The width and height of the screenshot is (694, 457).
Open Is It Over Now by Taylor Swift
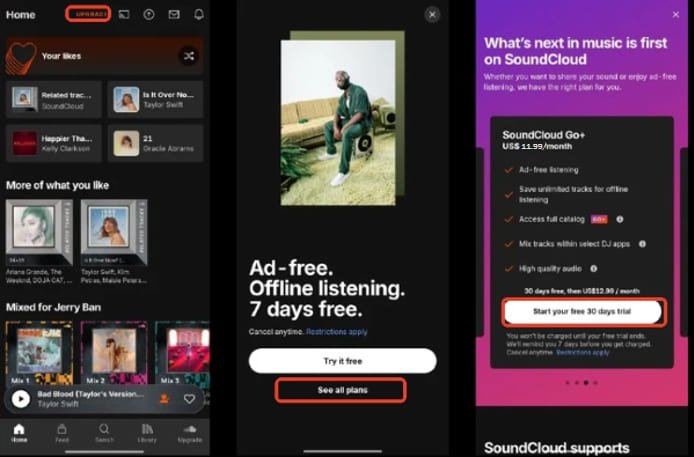click(155, 99)
